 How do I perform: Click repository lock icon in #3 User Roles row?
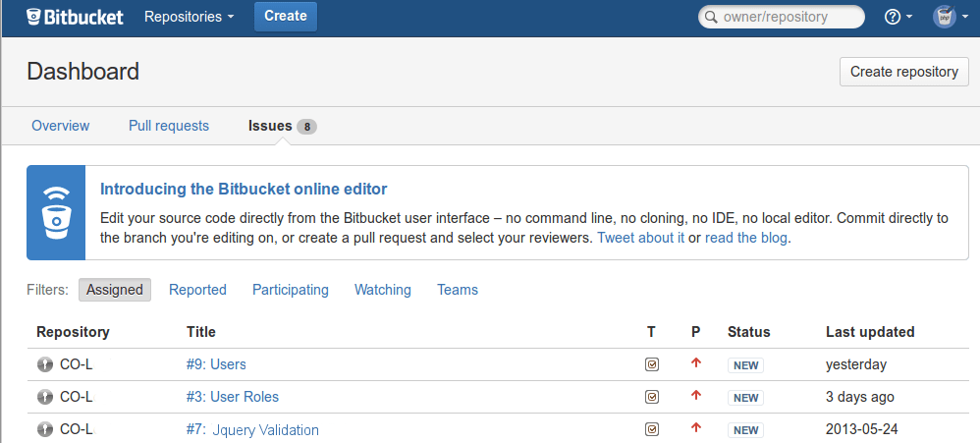44,397
